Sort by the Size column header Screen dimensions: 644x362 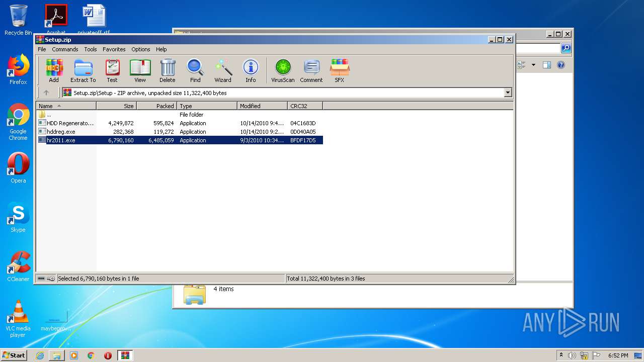[x=116, y=106]
